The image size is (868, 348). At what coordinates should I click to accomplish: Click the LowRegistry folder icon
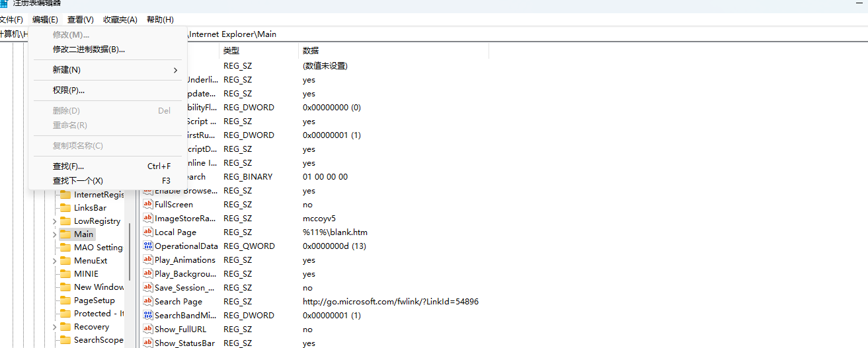[x=65, y=221]
